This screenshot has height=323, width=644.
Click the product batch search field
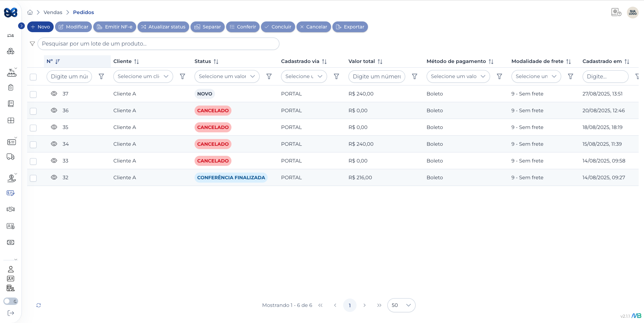pyautogui.click(x=158, y=44)
